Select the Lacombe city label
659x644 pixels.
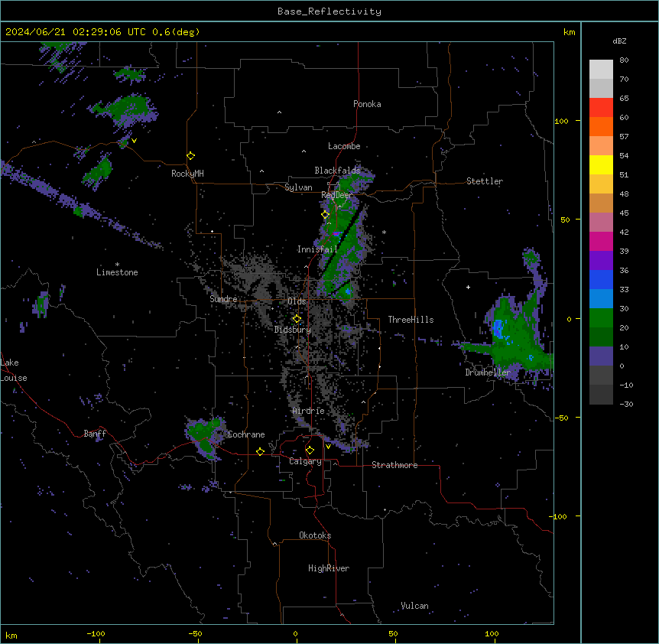[x=344, y=146]
